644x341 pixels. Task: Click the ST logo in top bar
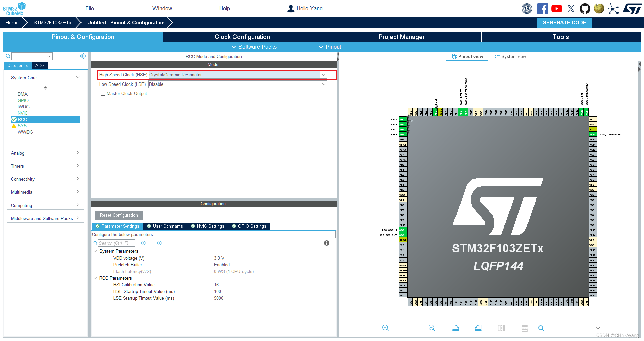[x=632, y=9]
